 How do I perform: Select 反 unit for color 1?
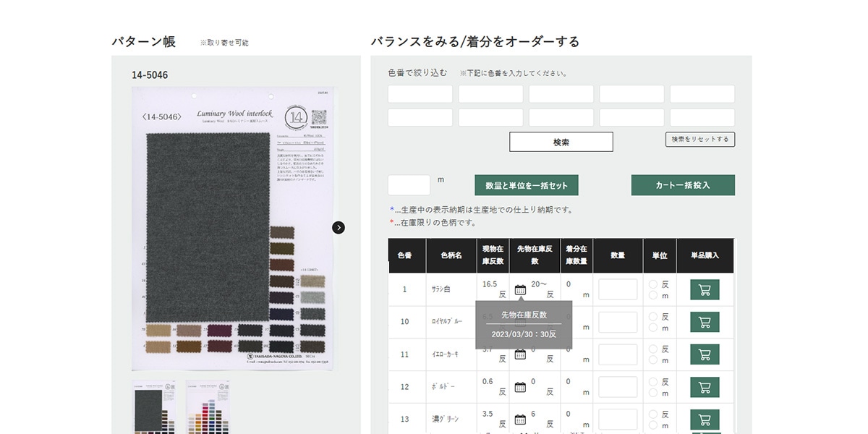pyautogui.click(x=653, y=284)
